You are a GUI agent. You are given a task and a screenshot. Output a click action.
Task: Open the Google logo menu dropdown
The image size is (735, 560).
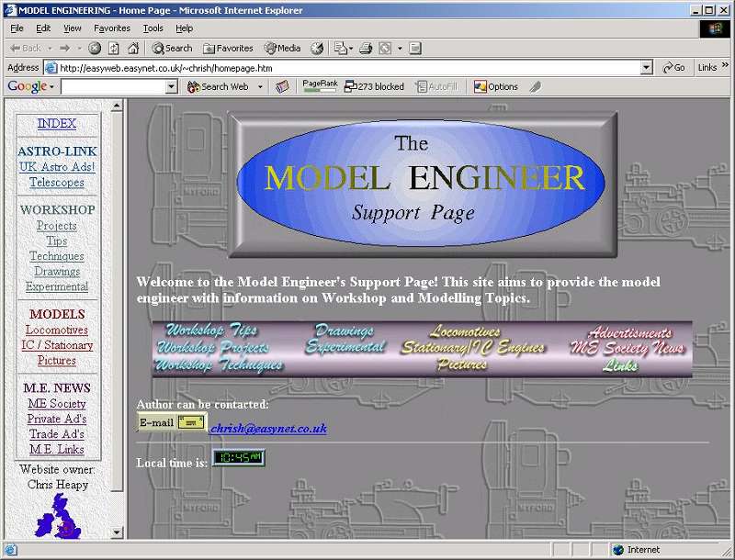[52, 86]
